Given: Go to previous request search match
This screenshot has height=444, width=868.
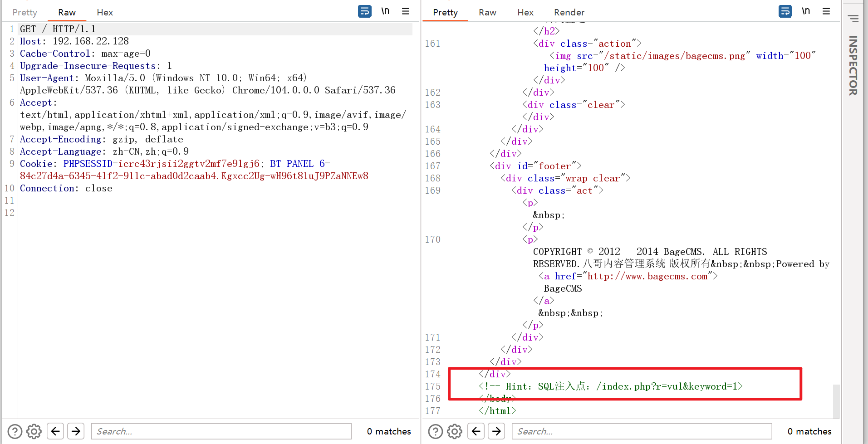Looking at the screenshot, I should (x=55, y=431).
